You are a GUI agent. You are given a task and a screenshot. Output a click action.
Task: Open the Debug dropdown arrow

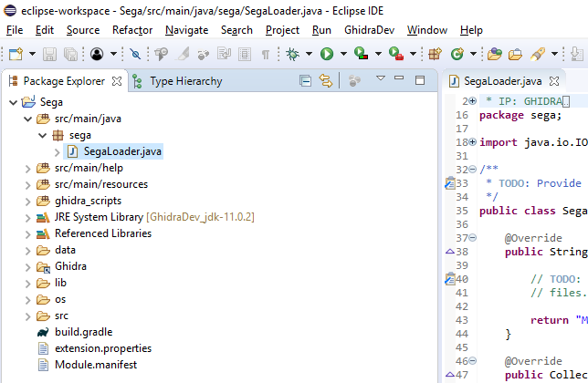309,55
